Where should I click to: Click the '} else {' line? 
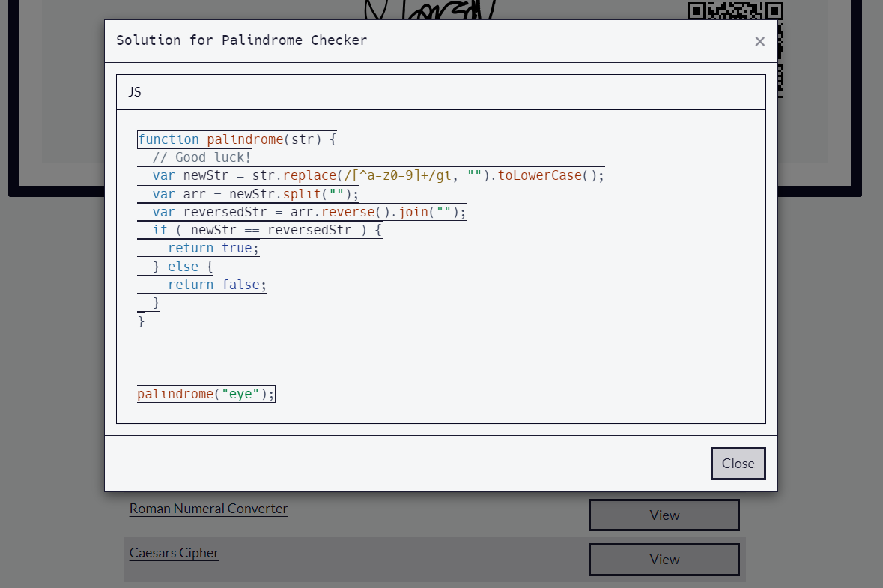pyautogui.click(x=183, y=267)
